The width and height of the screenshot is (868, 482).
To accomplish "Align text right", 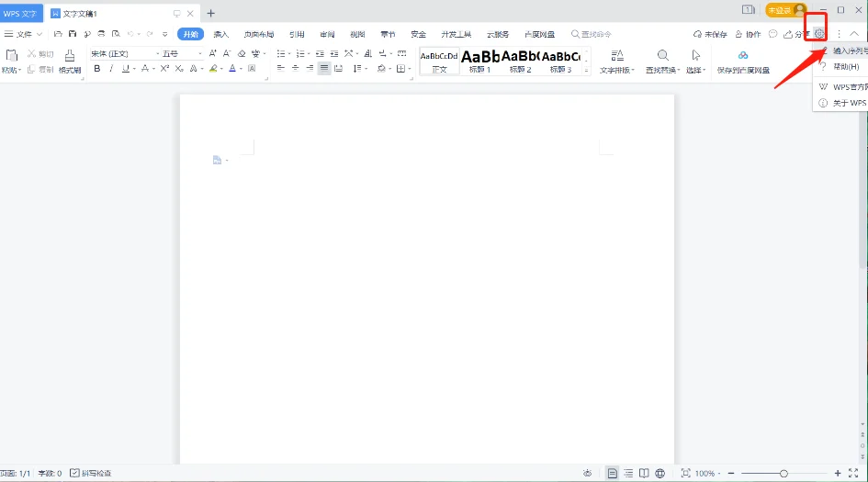I will 310,69.
